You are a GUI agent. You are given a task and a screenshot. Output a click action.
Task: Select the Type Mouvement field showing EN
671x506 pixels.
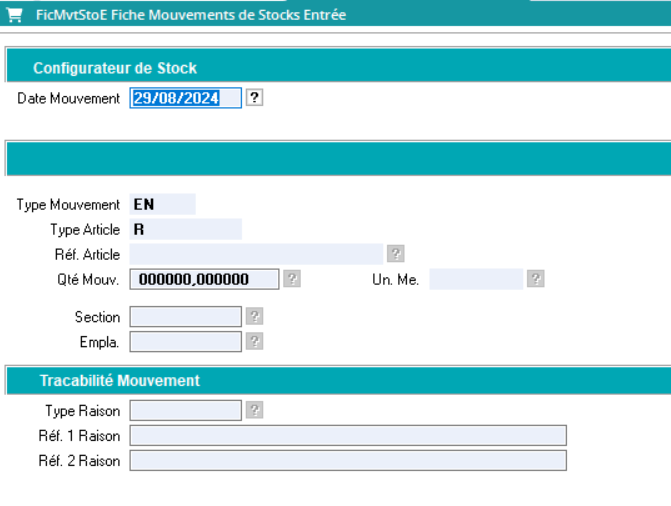[x=163, y=204]
